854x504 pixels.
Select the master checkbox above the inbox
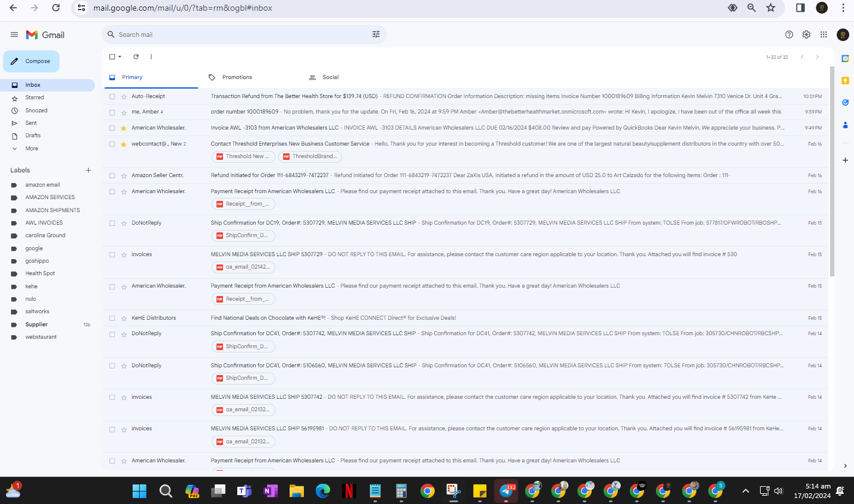tap(112, 56)
